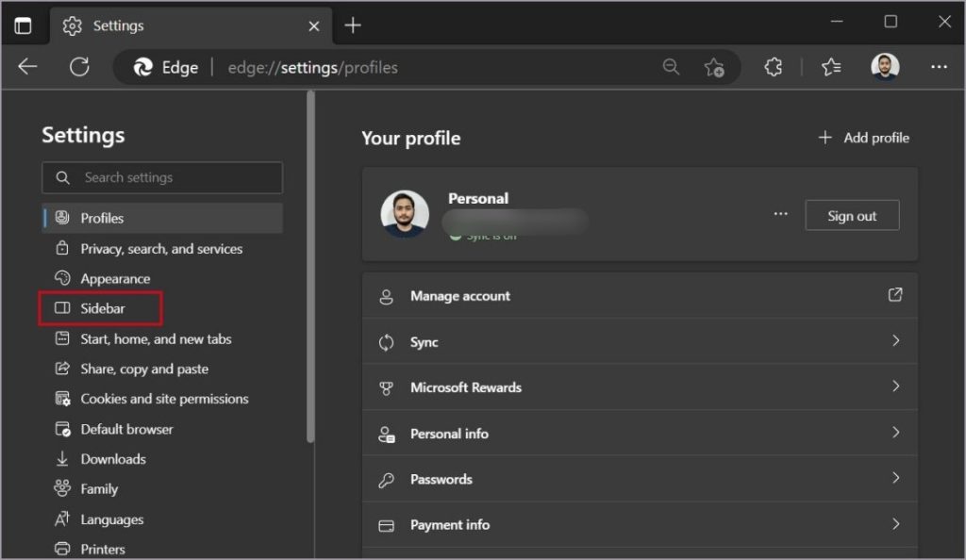This screenshot has height=560, width=966.
Task: Add this page to favorites star icon
Action: point(714,67)
